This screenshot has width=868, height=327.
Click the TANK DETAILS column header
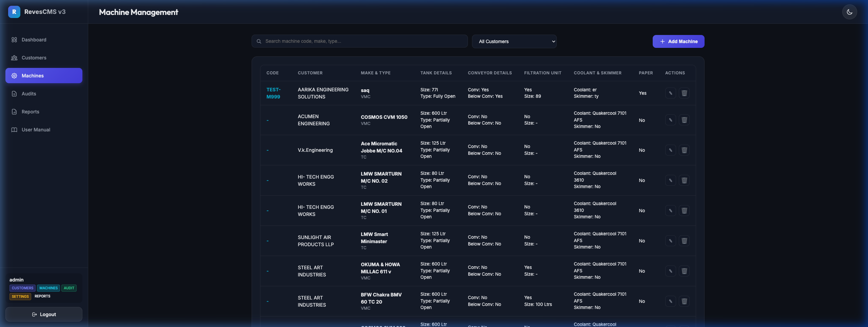(x=436, y=73)
